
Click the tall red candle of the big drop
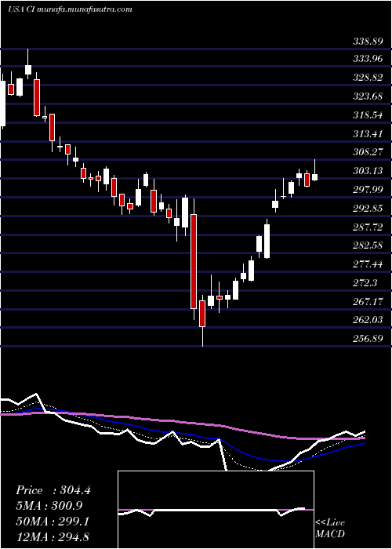pyautogui.click(x=194, y=261)
